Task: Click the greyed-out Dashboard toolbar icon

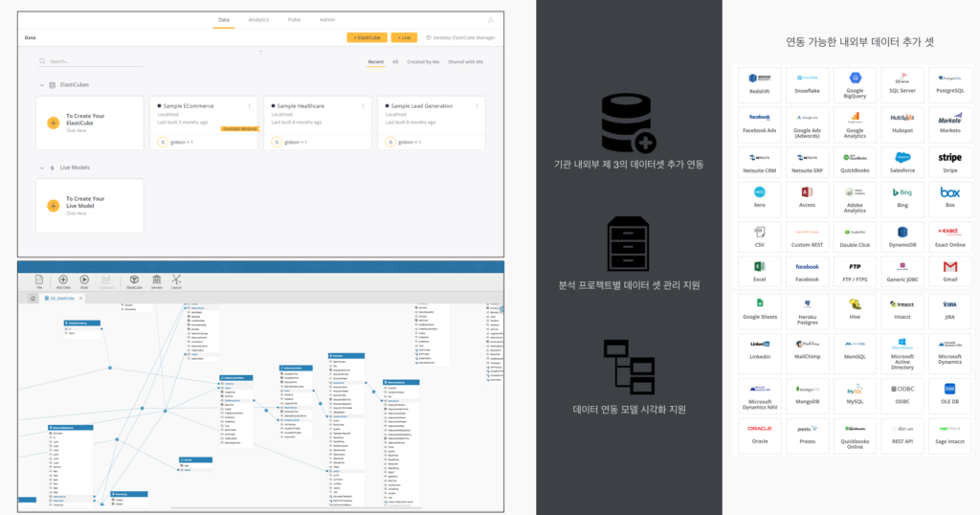Action: tap(106, 281)
